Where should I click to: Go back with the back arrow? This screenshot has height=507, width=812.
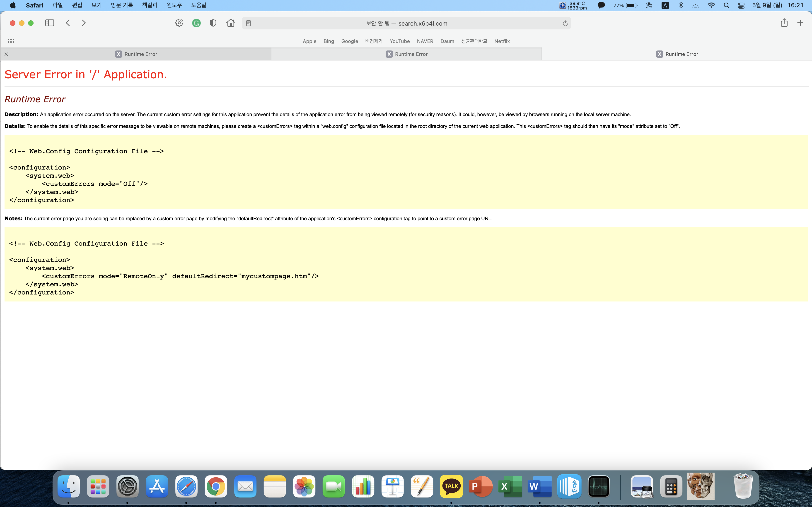(68, 23)
